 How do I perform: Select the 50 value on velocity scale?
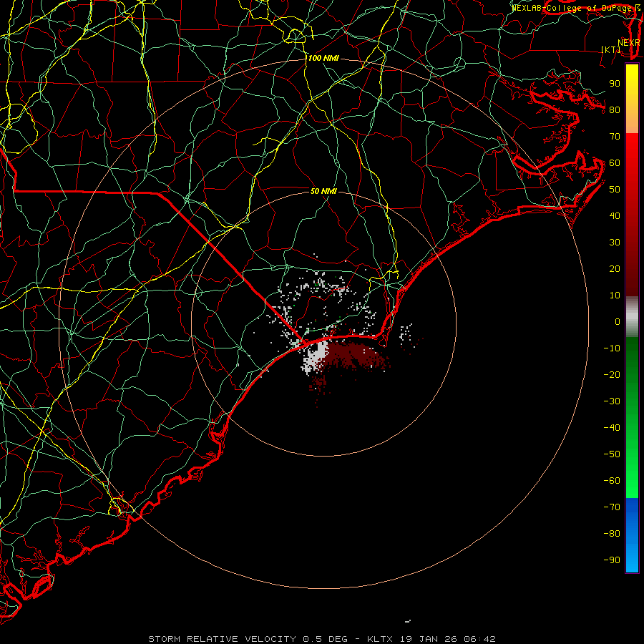[x=615, y=190]
